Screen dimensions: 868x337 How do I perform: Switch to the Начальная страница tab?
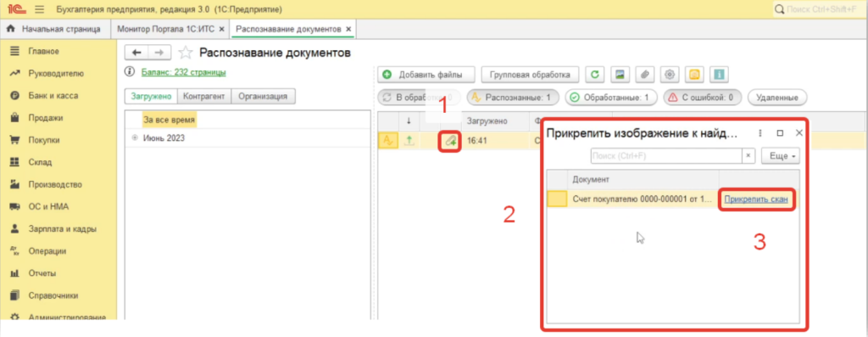[x=54, y=29]
